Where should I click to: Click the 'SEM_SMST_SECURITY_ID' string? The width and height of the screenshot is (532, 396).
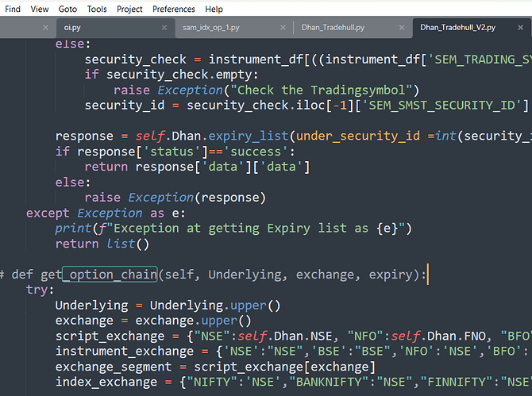[441, 106]
